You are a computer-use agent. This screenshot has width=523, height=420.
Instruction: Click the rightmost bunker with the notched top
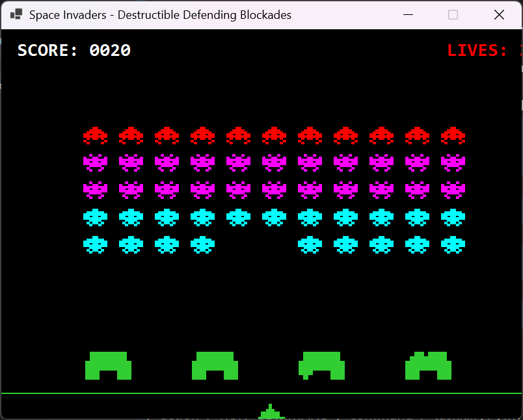click(429, 365)
